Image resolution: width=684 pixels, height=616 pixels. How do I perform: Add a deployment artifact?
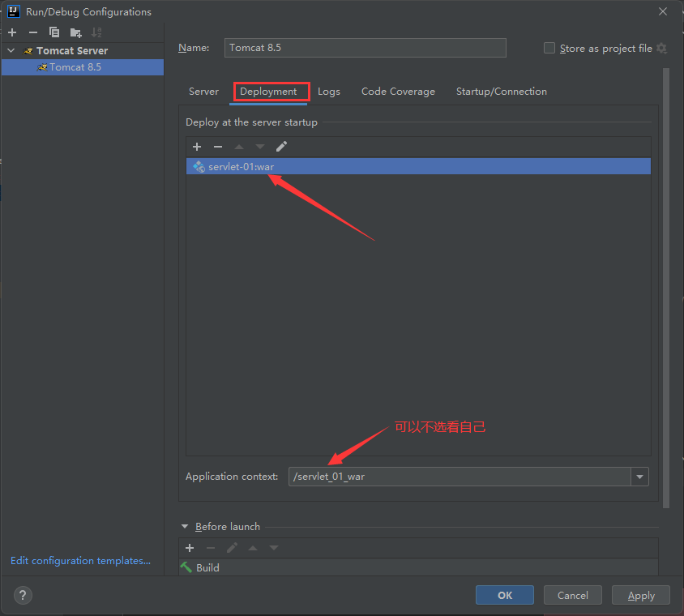tap(197, 147)
